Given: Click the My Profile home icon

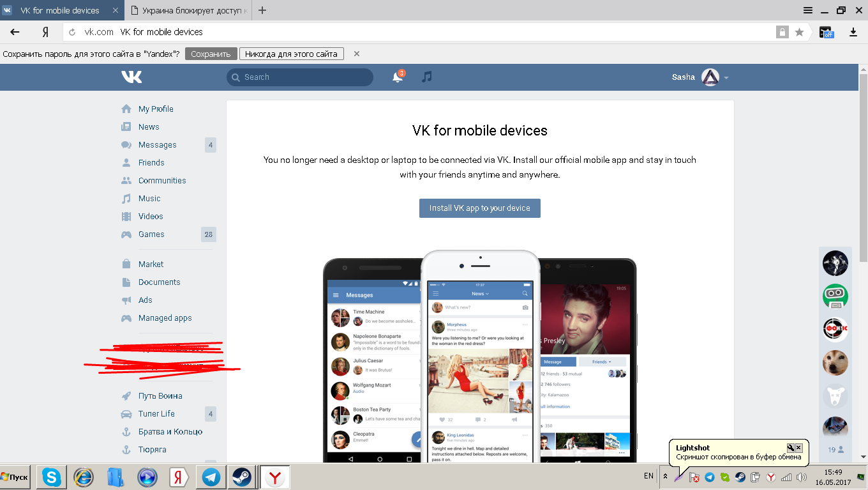Looking at the screenshot, I should pos(126,109).
